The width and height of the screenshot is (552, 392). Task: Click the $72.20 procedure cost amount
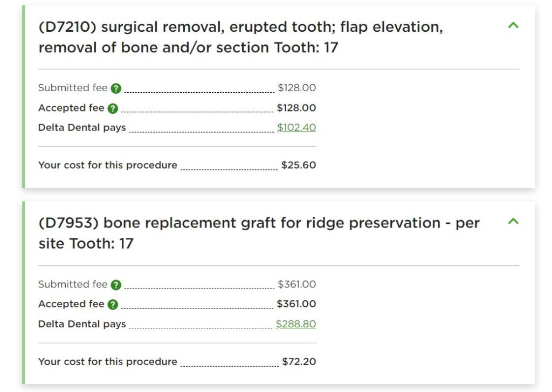(299, 362)
